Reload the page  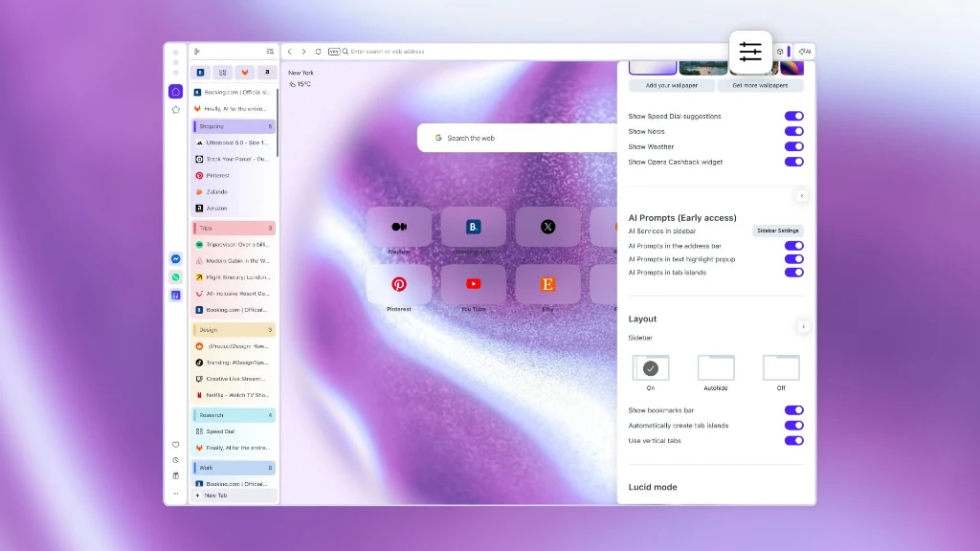pos(318,52)
